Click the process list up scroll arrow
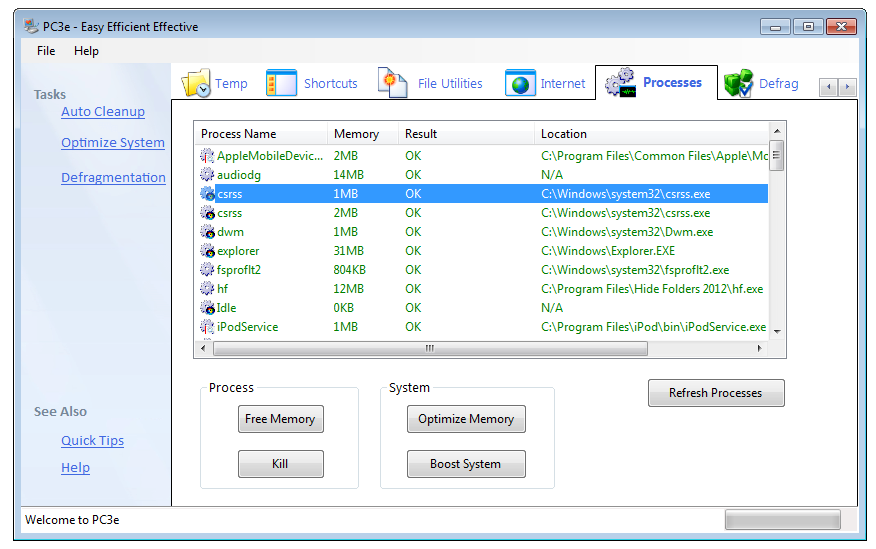The image size is (876, 549). point(777,131)
